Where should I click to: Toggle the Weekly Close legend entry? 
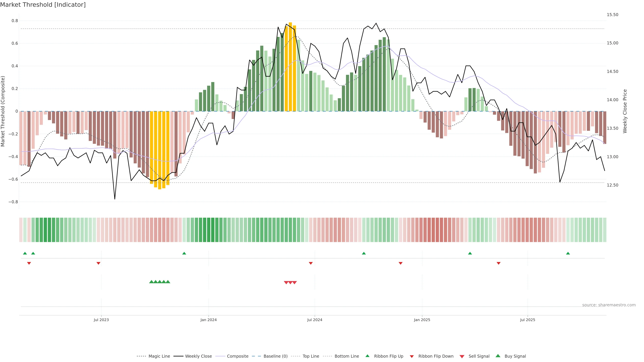coord(198,356)
